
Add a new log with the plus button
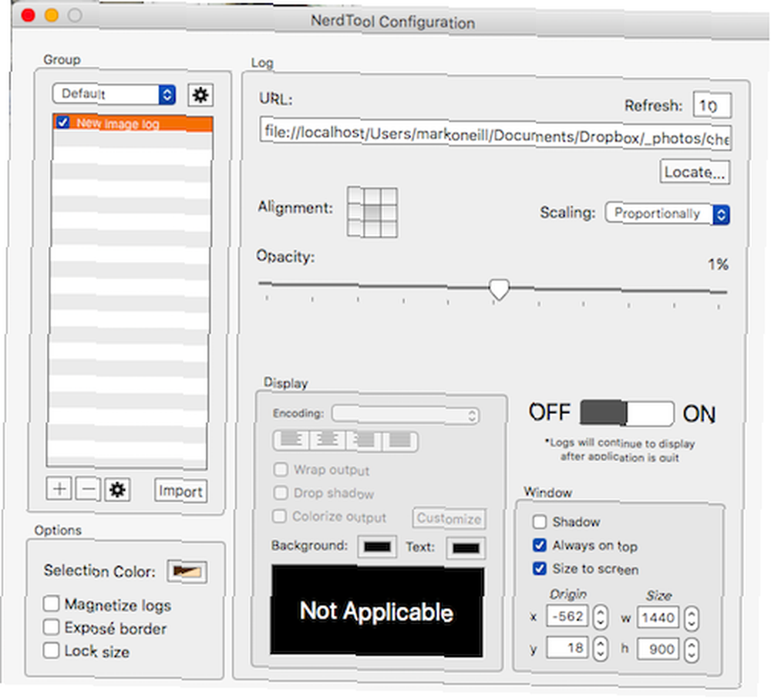click(x=59, y=489)
